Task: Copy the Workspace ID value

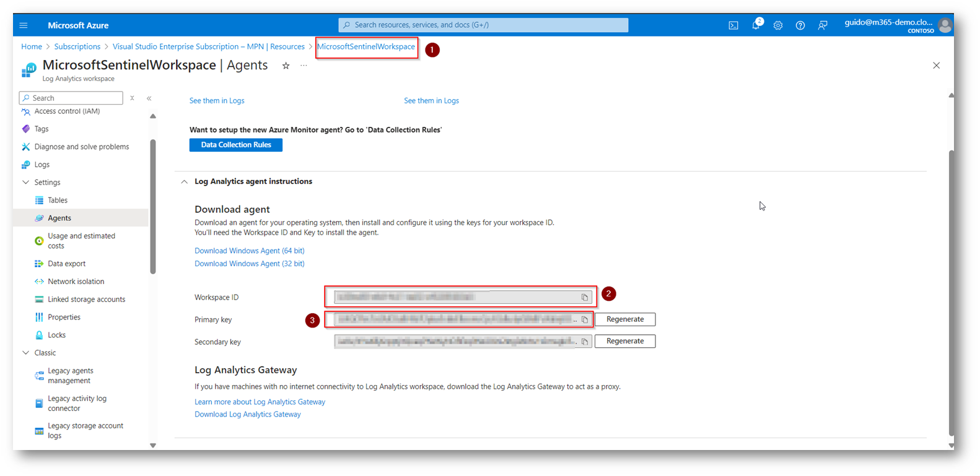Action: [x=585, y=298]
